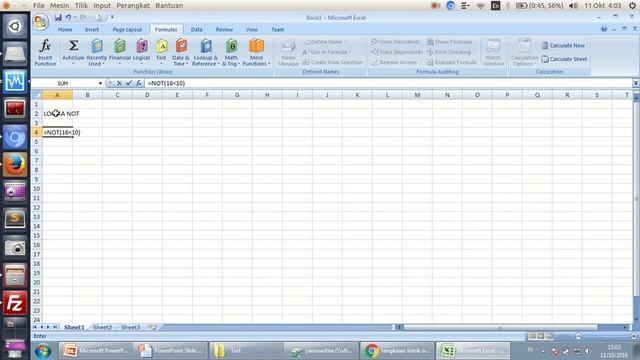Open the More Functions menu
Viewport: 640px width, 360px height.
[x=256, y=52]
